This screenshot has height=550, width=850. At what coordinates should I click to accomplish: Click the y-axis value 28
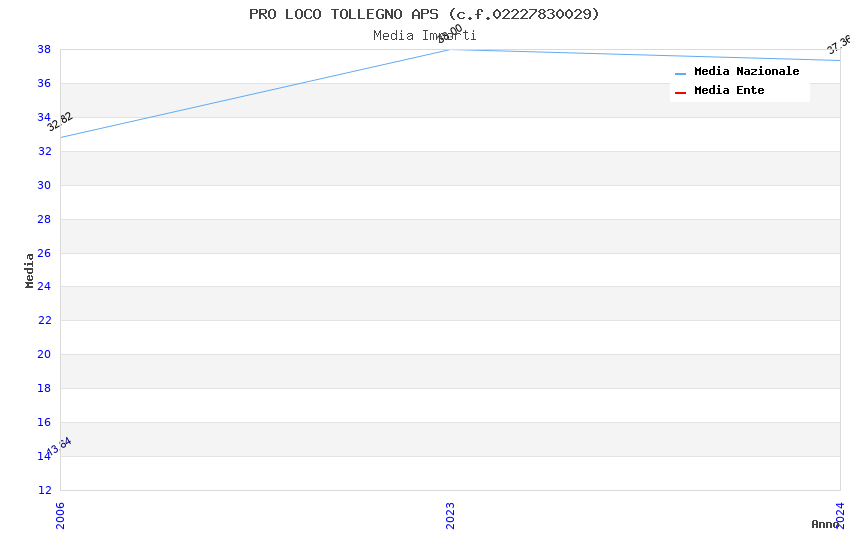point(44,219)
